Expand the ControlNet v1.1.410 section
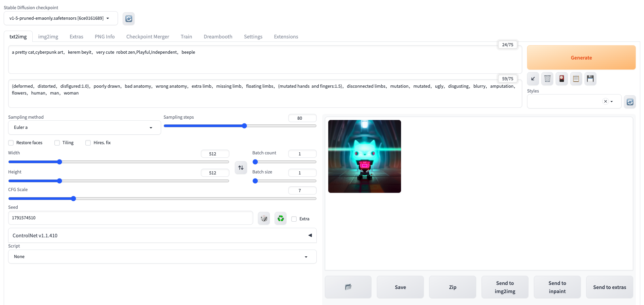The image size is (644, 305). click(162, 235)
